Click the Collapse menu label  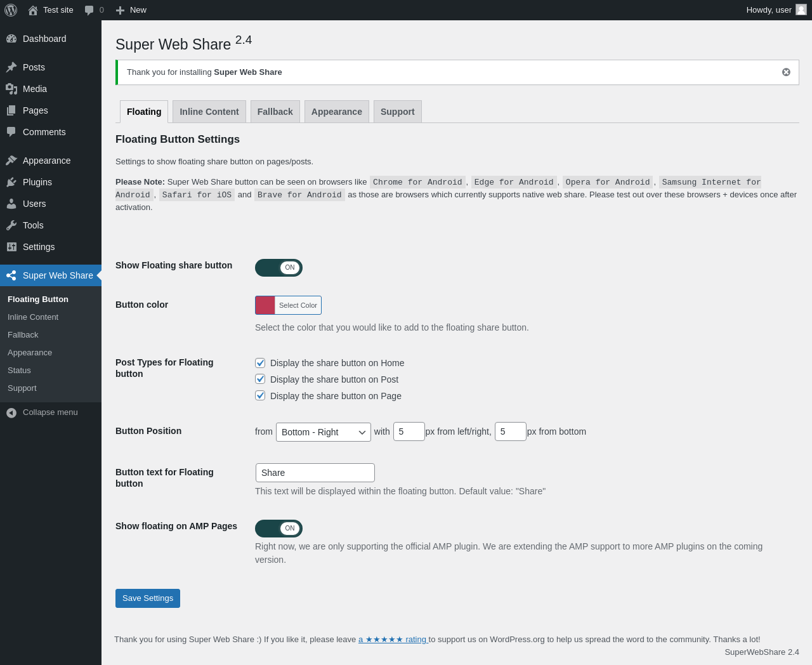tap(50, 412)
